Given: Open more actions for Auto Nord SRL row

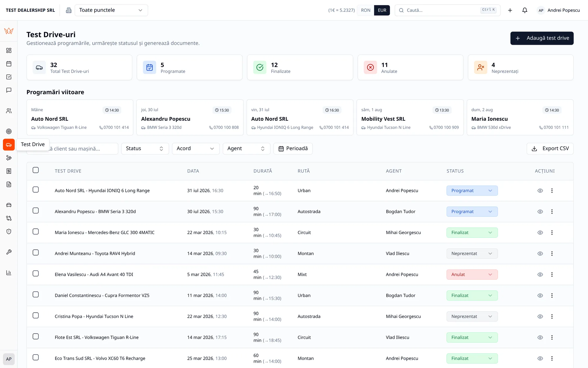Looking at the screenshot, I should 552,190.
